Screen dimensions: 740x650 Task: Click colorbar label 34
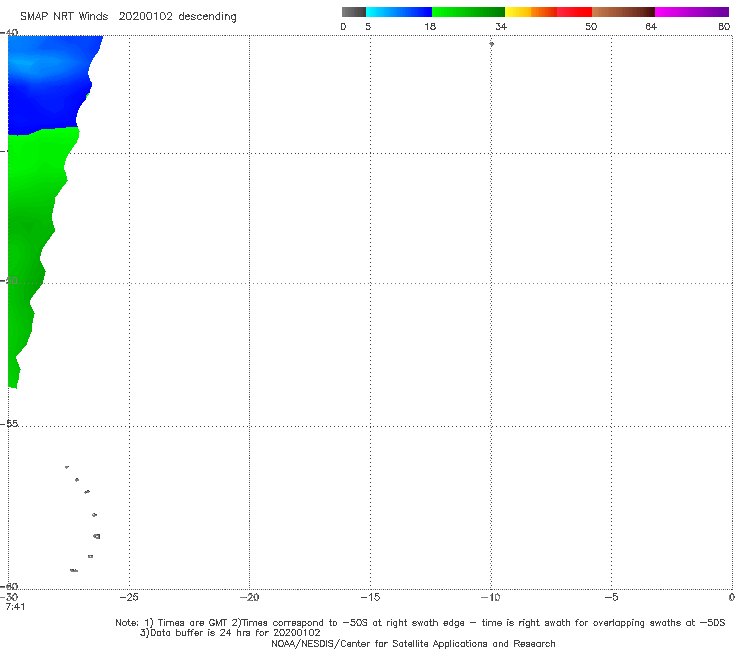(501, 26)
